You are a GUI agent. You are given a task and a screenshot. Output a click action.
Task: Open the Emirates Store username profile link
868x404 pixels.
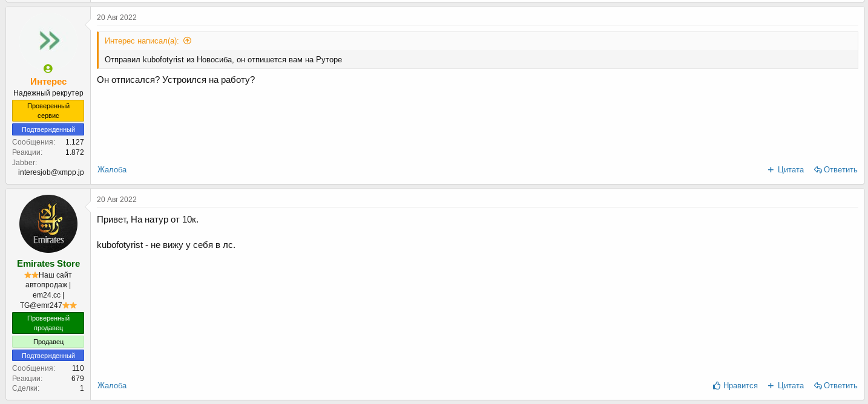point(48,264)
